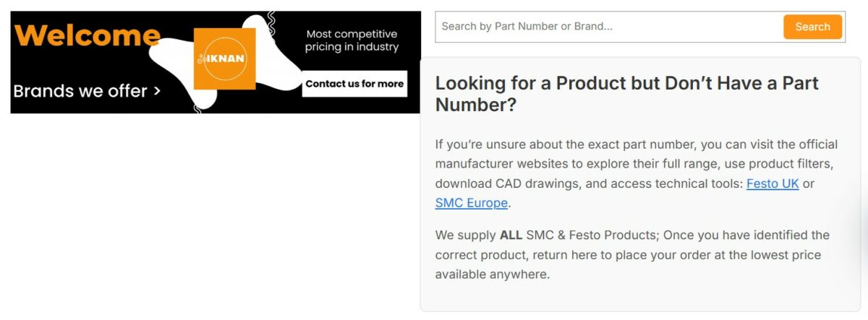The image size is (868, 320).
Task: Follow the SMC Europe link
Action: [471, 203]
